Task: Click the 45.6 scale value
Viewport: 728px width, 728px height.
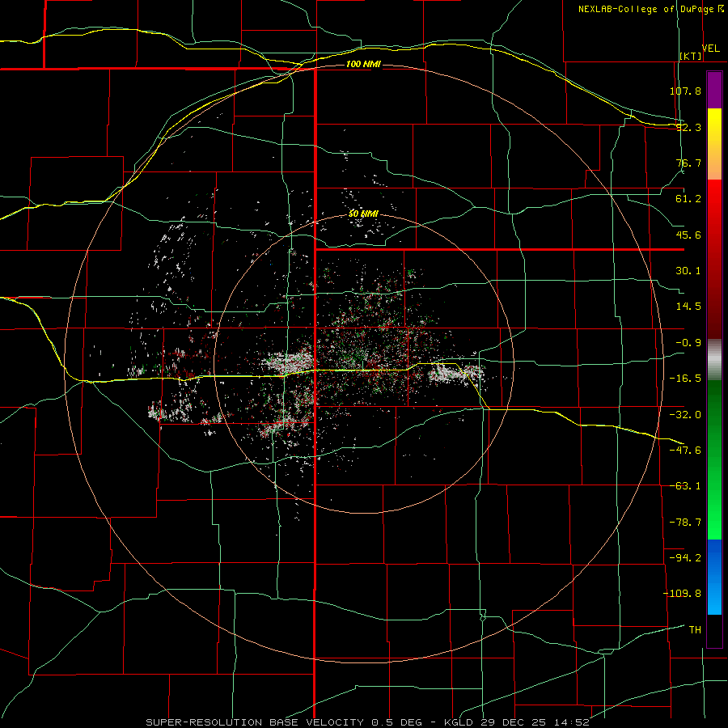Action: 688,235
